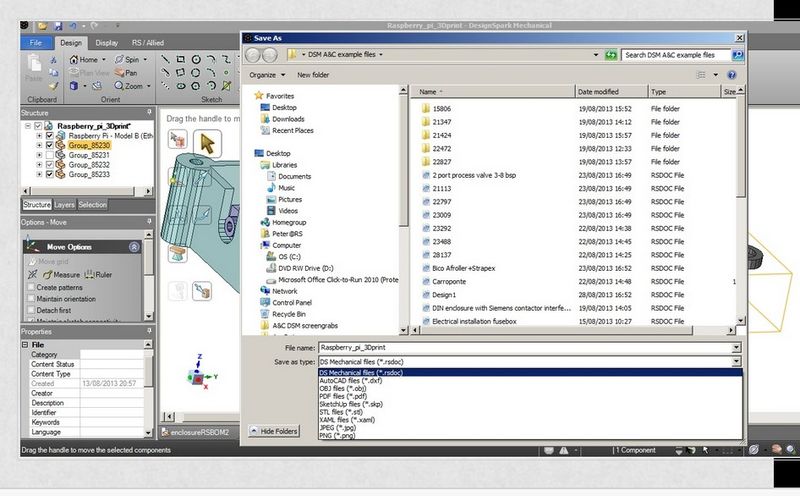Click the Change your view icon
Image resolution: width=800 pixels, height=496 pixels.
[701, 75]
